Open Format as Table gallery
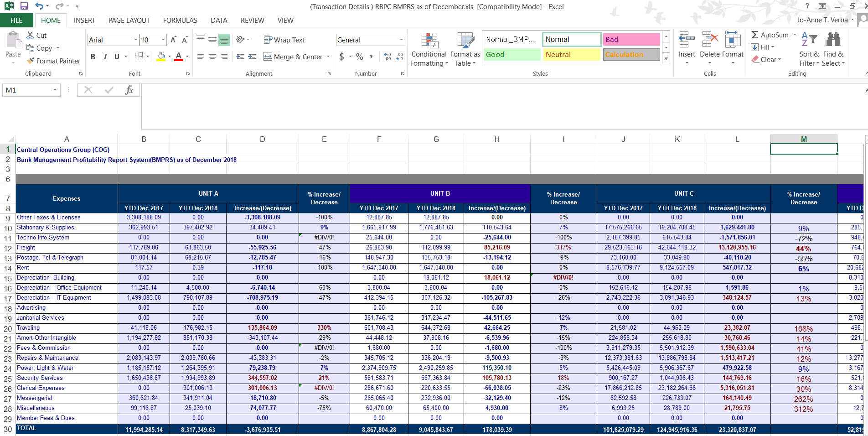 tap(465, 49)
